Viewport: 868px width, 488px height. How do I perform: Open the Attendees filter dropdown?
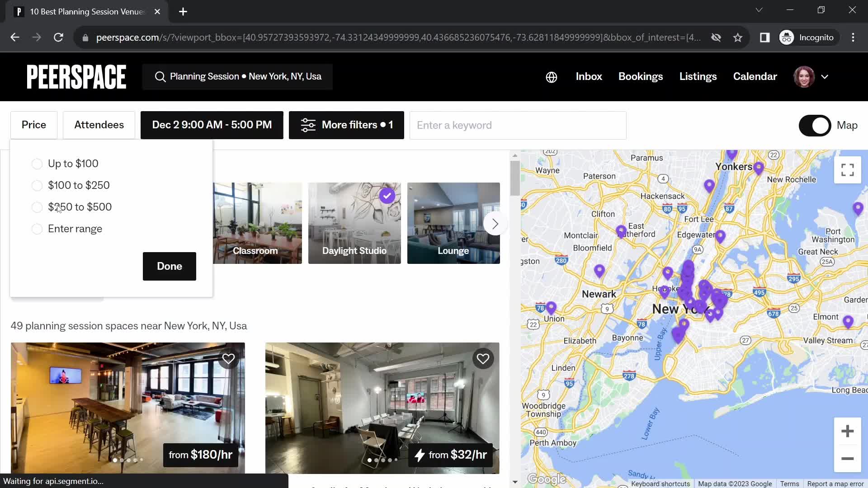click(x=99, y=125)
